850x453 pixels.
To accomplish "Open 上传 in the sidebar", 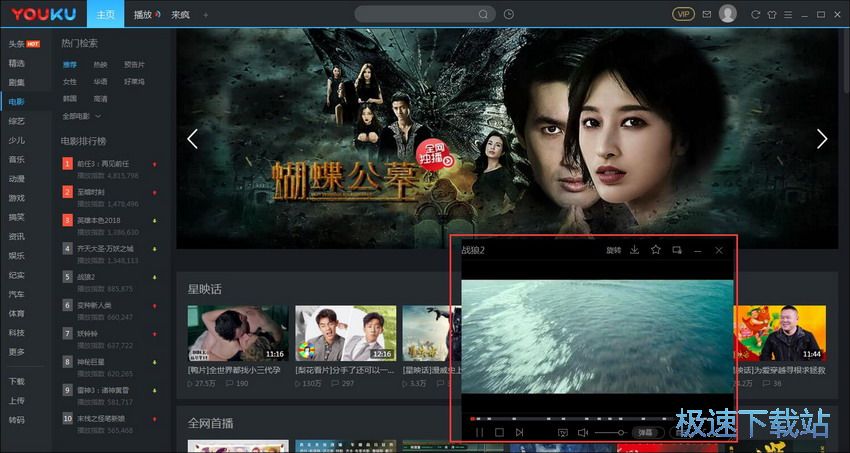I will point(17,400).
